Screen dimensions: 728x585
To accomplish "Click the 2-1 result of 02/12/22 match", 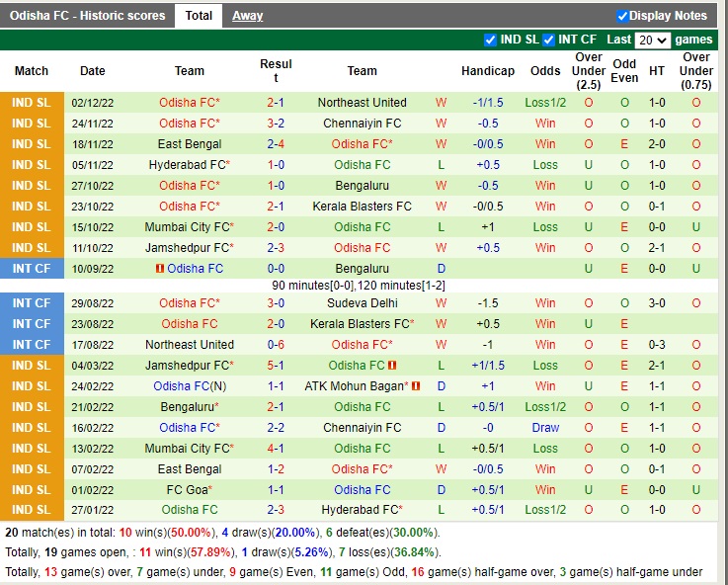I will 276,103.
